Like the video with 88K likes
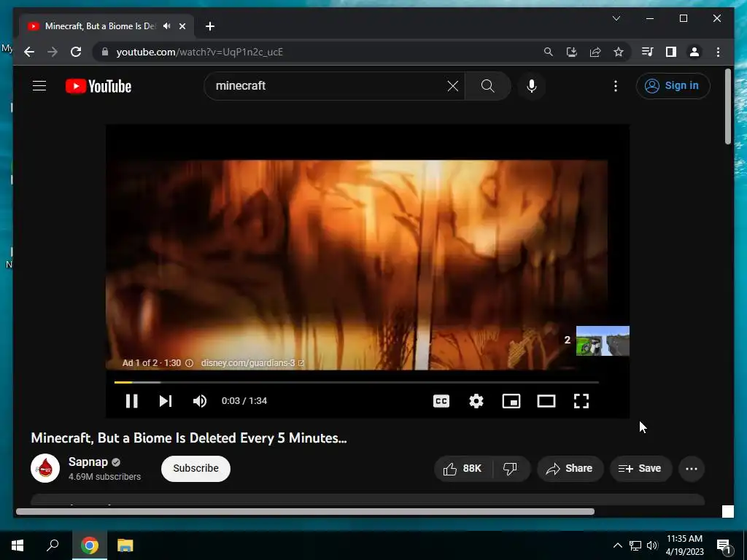This screenshot has width=747, height=560. pos(462,469)
